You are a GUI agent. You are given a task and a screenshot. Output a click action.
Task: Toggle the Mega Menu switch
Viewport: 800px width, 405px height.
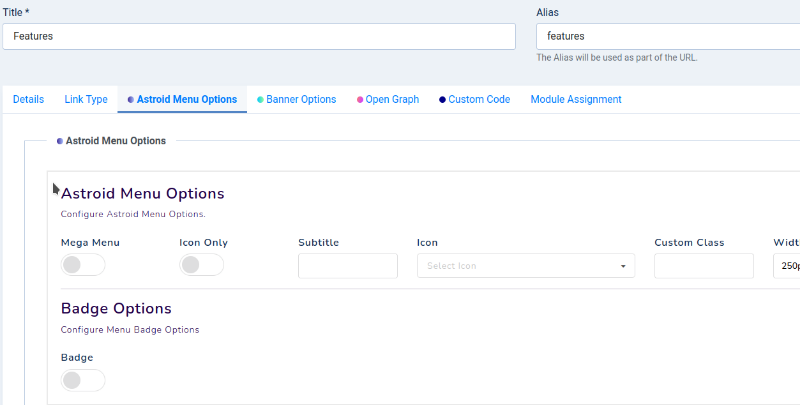click(x=83, y=265)
